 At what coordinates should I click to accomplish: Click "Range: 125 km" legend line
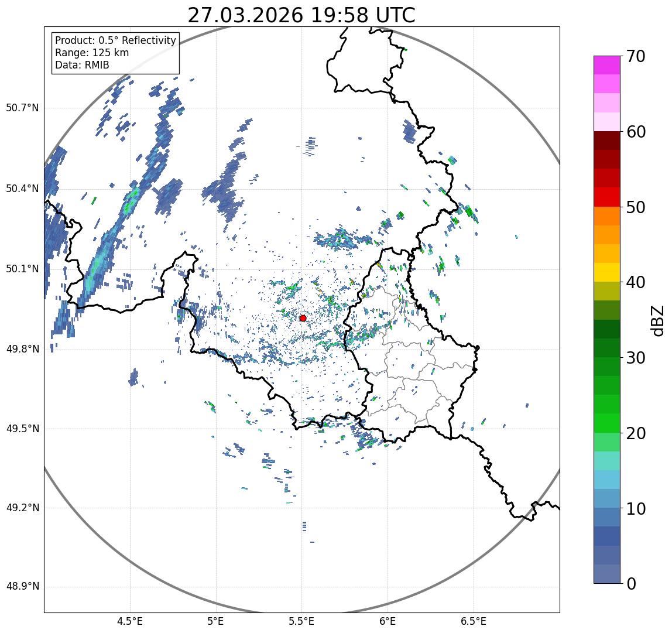click(x=92, y=53)
